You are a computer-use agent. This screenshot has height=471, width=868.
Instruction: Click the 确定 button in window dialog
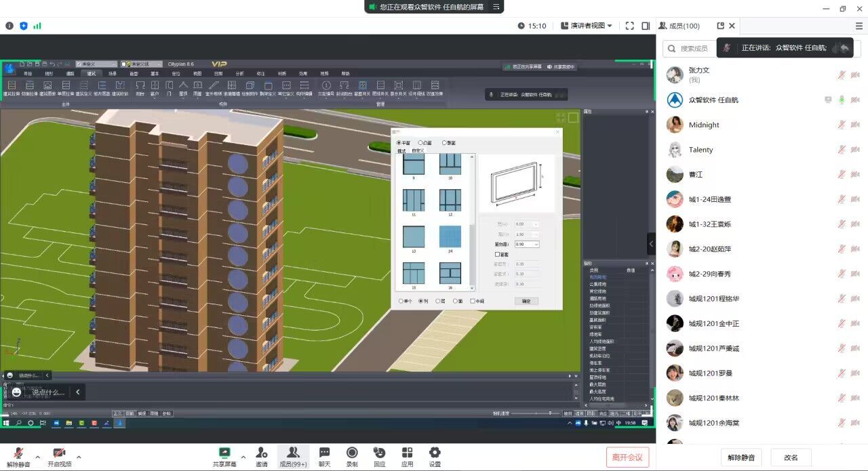pyautogui.click(x=526, y=301)
